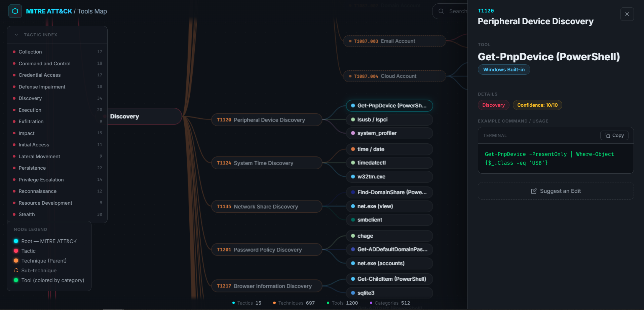Select Reconnaissance tactic

[57, 191]
